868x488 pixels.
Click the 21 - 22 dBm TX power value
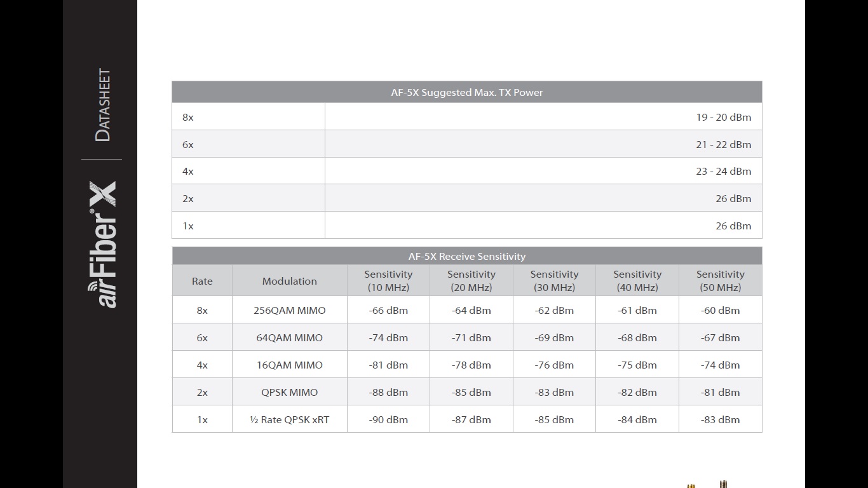tap(723, 144)
